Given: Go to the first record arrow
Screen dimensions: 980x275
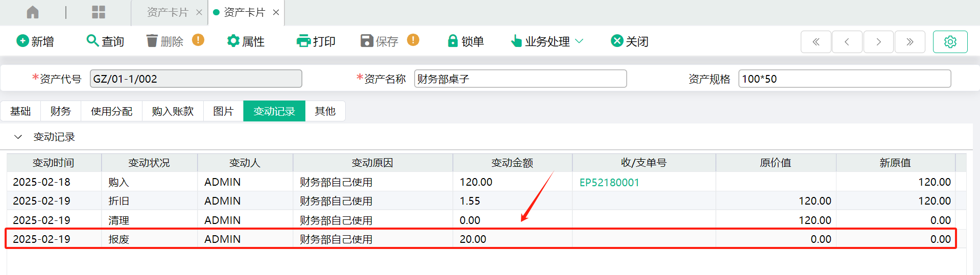Looking at the screenshot, I should coord(816,42).
